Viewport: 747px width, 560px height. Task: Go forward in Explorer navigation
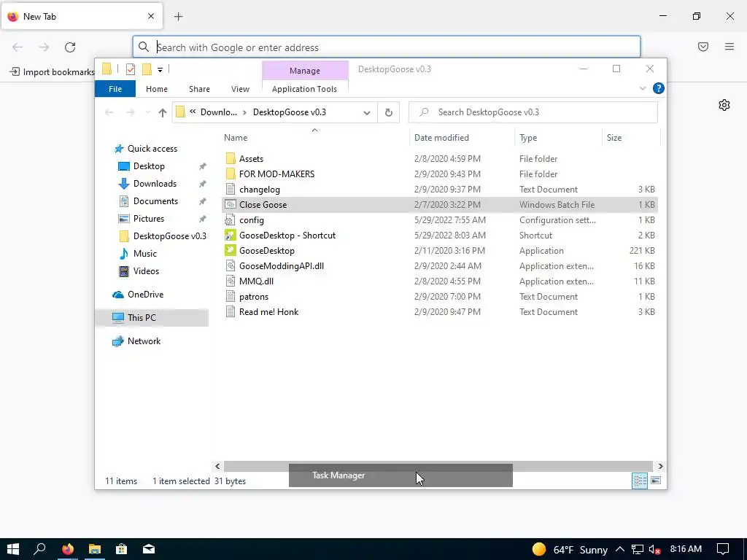[x=130, y=112]
